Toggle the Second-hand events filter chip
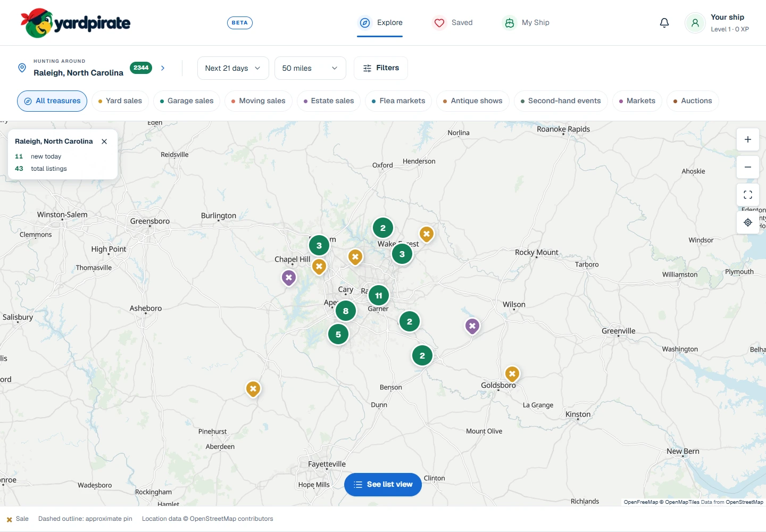The height and width of the screenshot is (532, 766). pyautogui.click(x=561, y=101)
